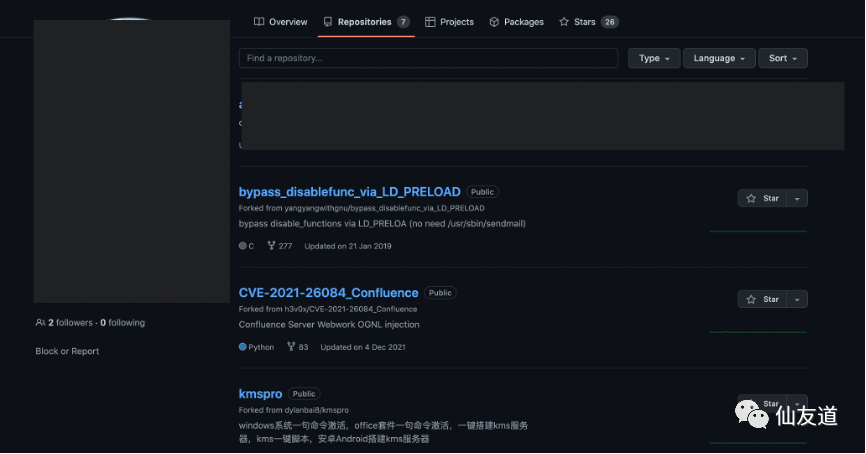866x454 pixels.
Task: View the 2 followers list
Action: 70,323
